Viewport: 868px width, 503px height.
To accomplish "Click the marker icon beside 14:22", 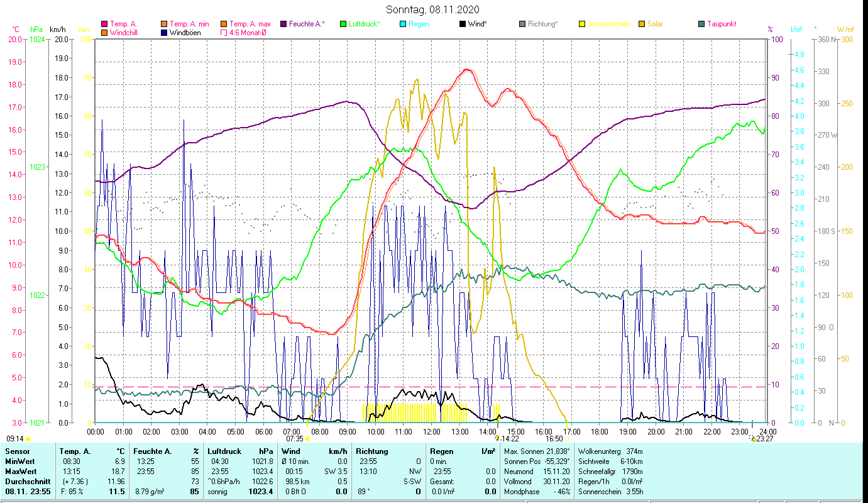I will click(497, 438).
